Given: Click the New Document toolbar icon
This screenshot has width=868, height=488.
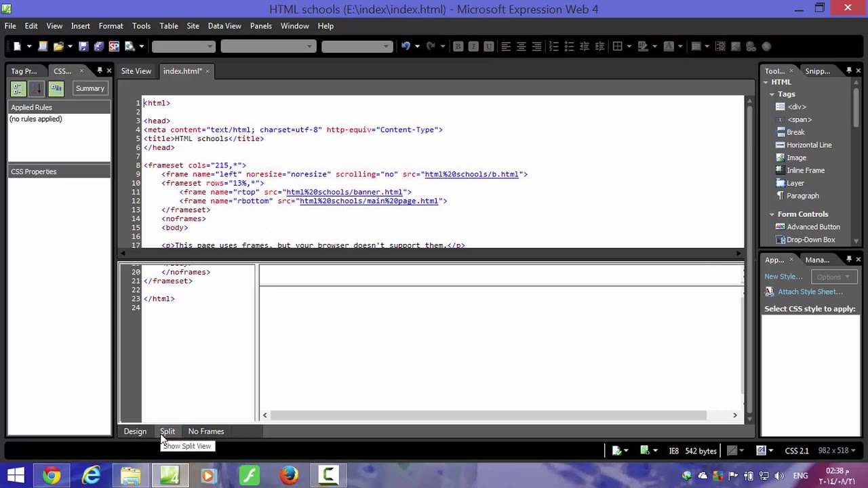Looking at the screenshot, I should click(x=17, y=46).
